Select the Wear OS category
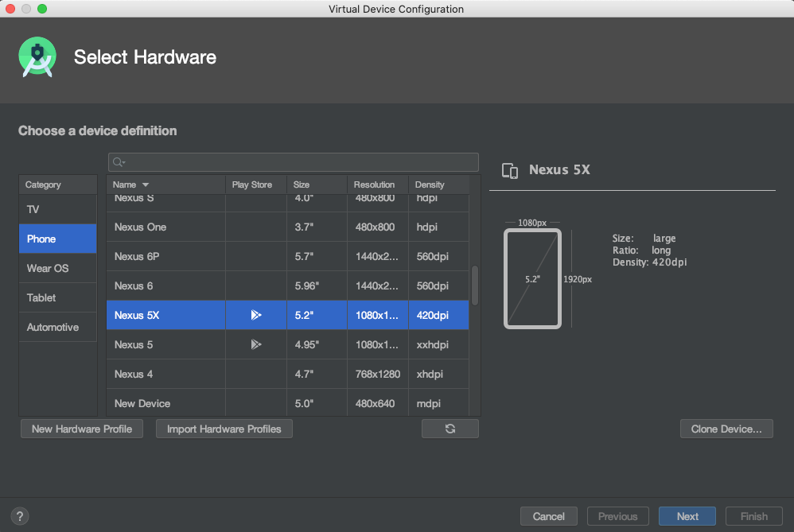Image resolution: width=794 pixels, height=532 pixels. point(58,268)
